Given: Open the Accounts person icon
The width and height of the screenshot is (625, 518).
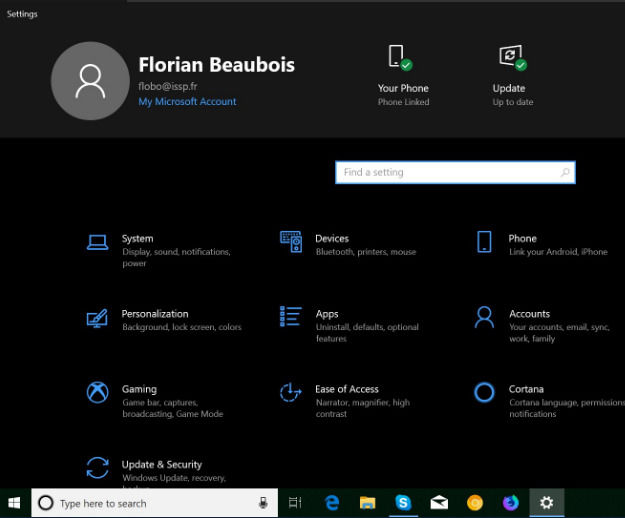Looking at the screenshot, I should tap(484, 317).
